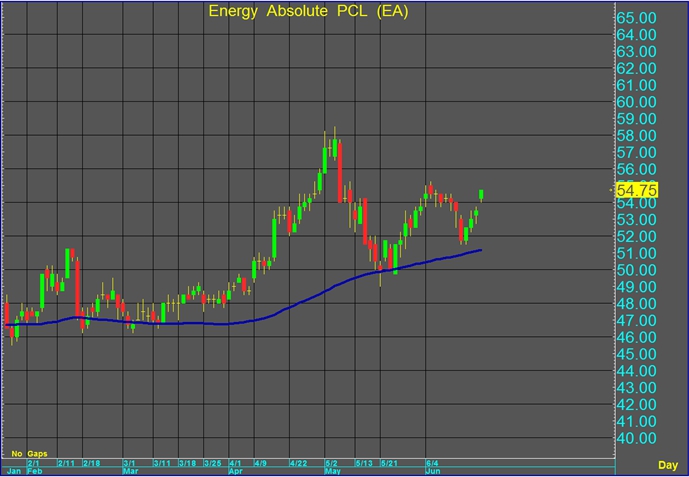Pick the 44.00 price label
689x477 pixels.
click(x=636, y=371)
